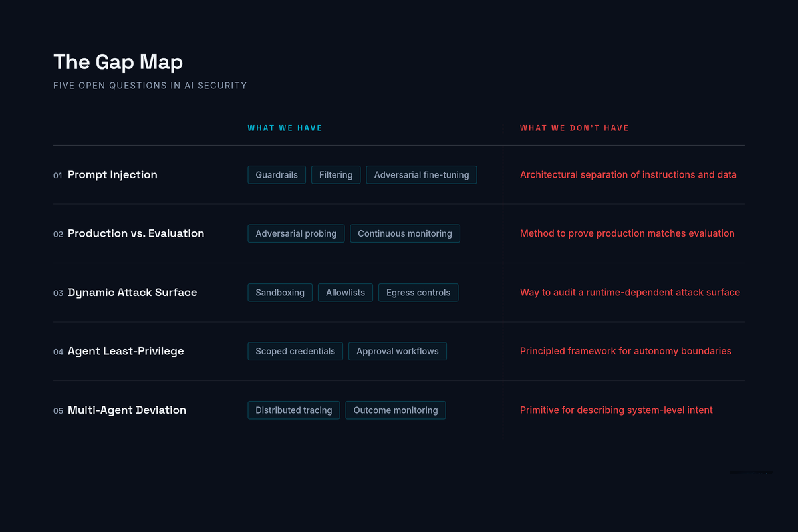Select the 'Production vs. Evaluation' row title
Image resolution: width=798 pixels, height=532 pixels.
click(136, 233)
